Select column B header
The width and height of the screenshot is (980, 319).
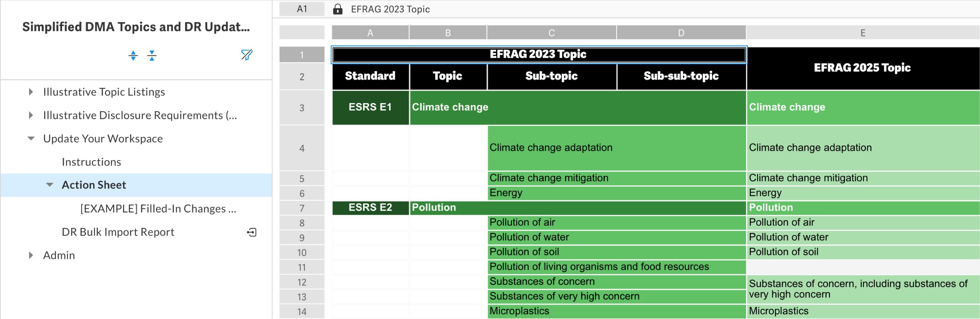click(448, 33)
